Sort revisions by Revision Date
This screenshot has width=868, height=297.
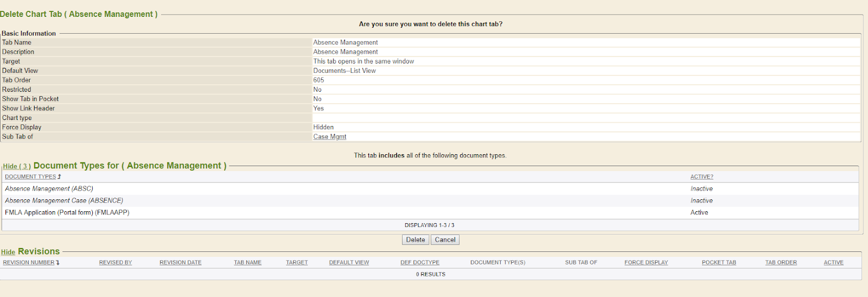click(x=180, y=263)
